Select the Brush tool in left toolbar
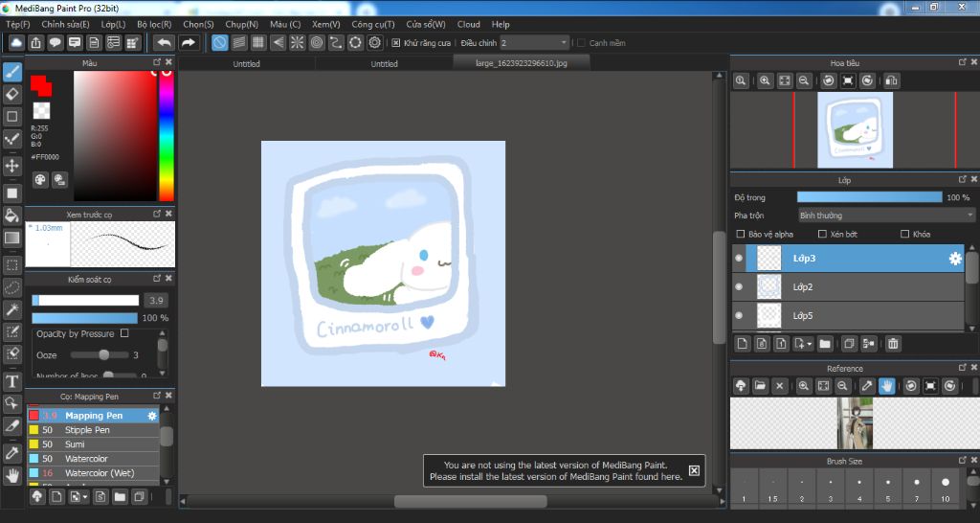 11,72
